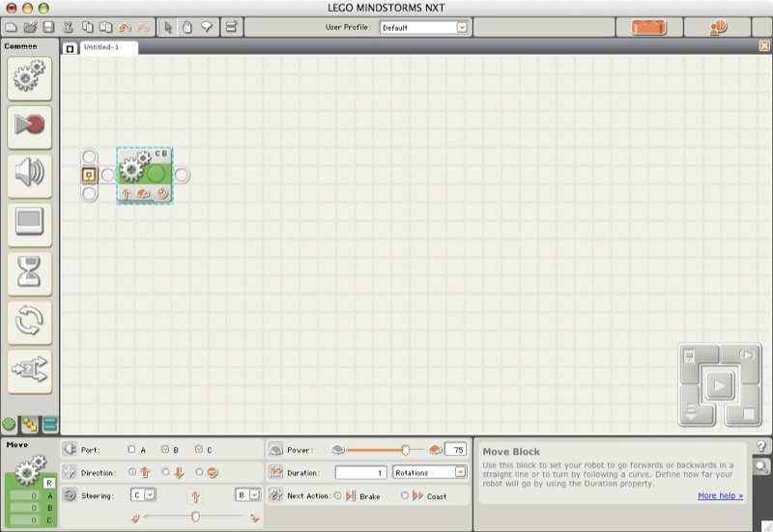This screenshot has width=773, height=532.
Task: Click the controller Stop button
Action: 748,413
